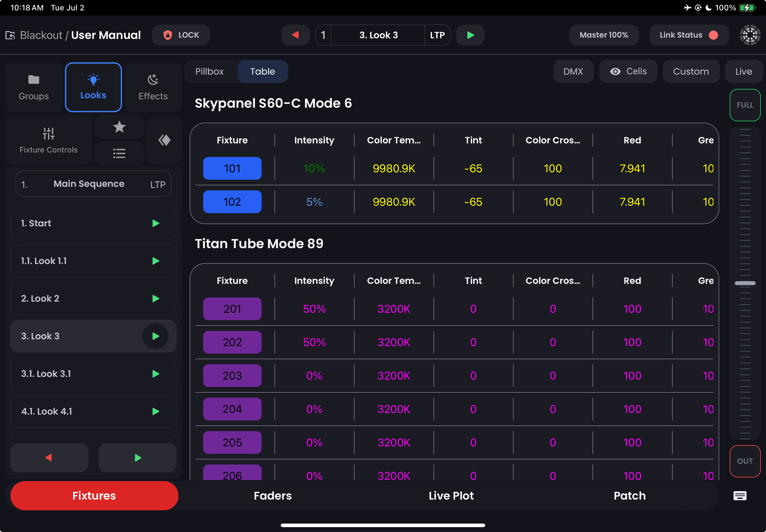Click the vertical intensity slider handle
Screen dimensions: 766x532
point(745,283)
